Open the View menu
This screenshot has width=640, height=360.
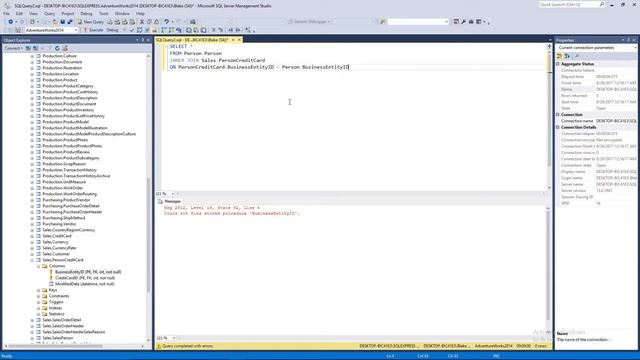(33, 13)
